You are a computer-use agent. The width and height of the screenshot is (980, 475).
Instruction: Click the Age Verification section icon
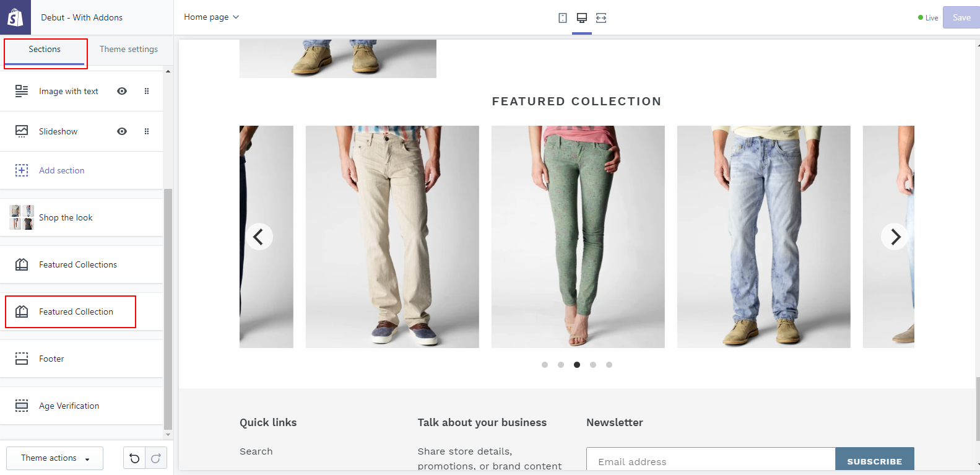coord(22,406)
